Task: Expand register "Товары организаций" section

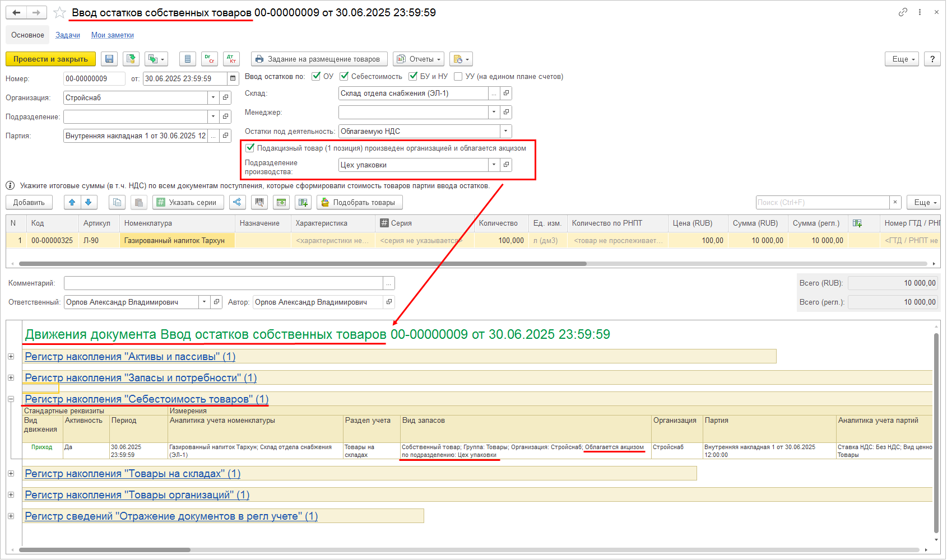Action: 11,495
